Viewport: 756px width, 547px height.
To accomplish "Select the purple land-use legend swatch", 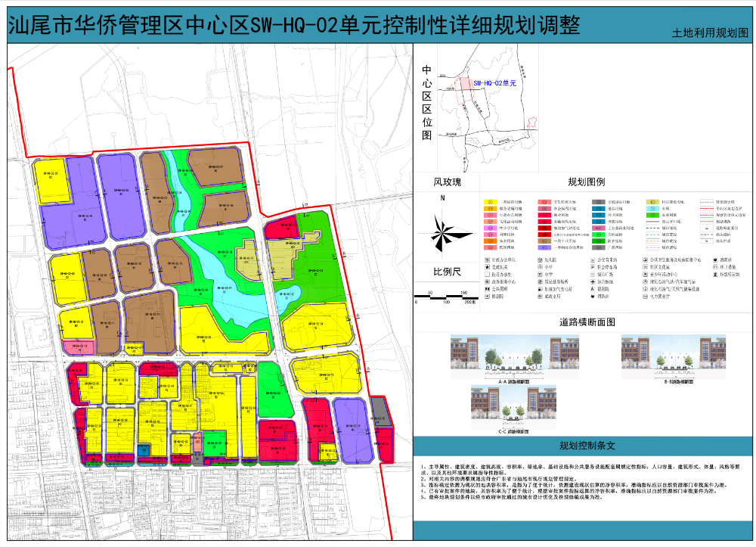I will pyautogui.click(x=543, y=247).
